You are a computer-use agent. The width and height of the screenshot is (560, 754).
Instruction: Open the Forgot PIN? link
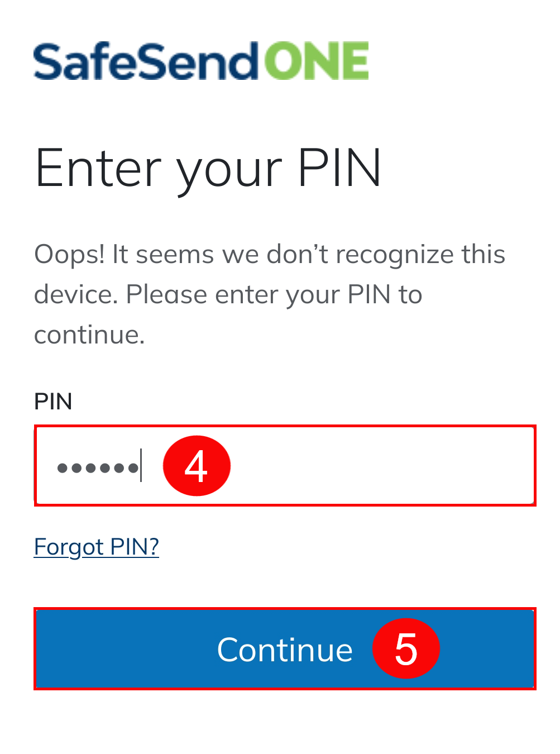pos(97,546)
